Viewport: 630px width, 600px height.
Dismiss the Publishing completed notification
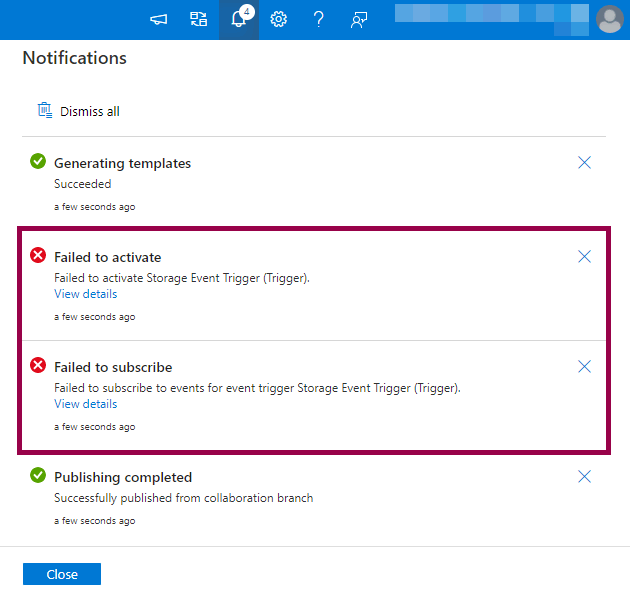(585, 477)
